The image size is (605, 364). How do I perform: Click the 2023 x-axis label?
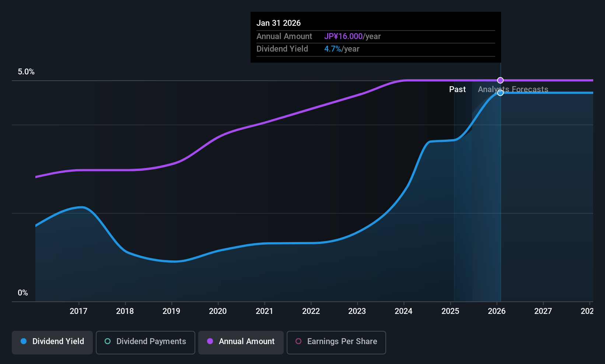pos(357,311)
